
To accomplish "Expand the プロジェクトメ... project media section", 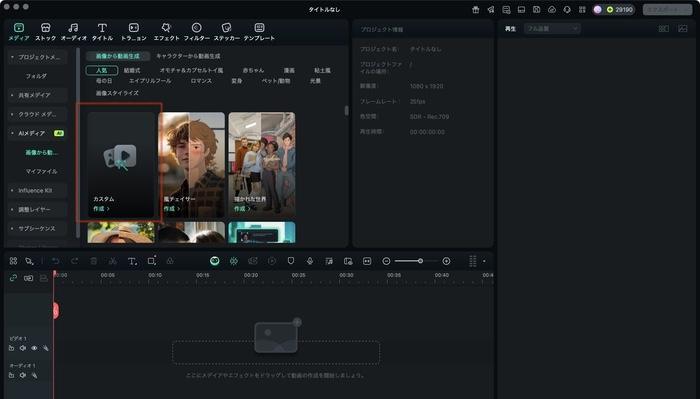I will (37, 57).
